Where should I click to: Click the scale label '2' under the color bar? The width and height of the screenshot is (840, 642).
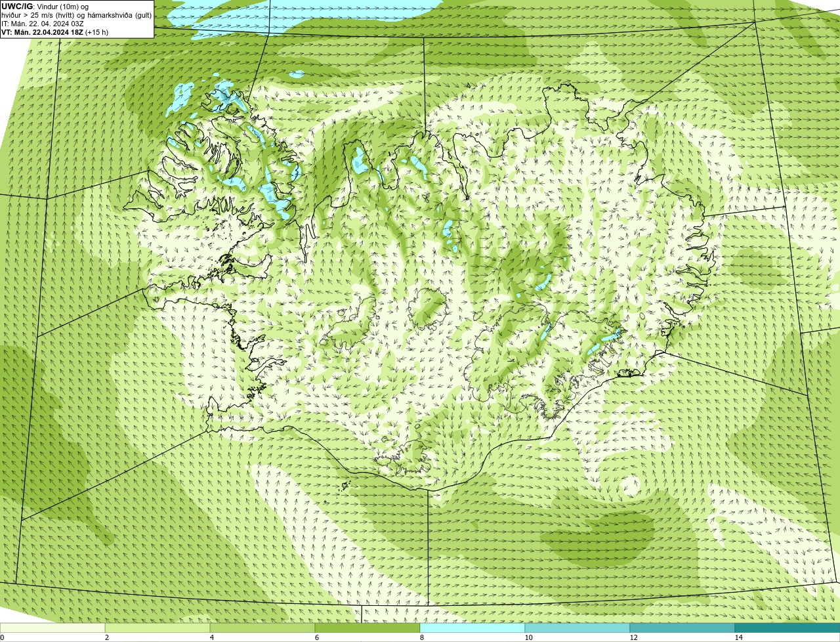point(106,637)
